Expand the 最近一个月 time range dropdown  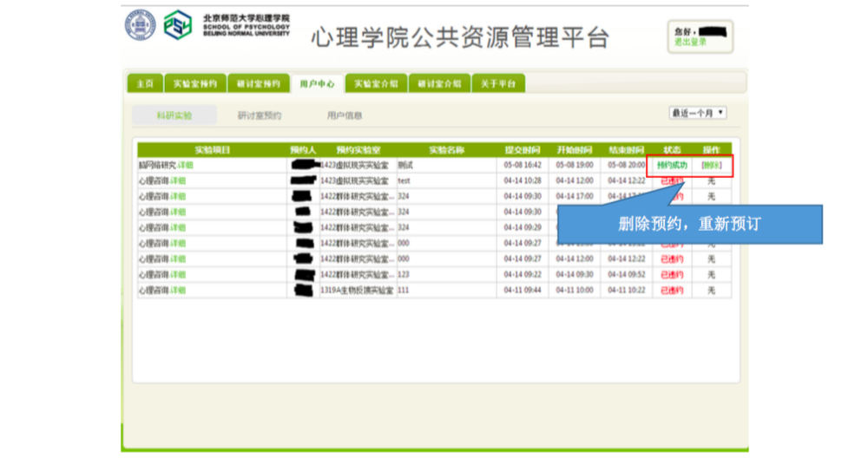(x=697, y=113)
